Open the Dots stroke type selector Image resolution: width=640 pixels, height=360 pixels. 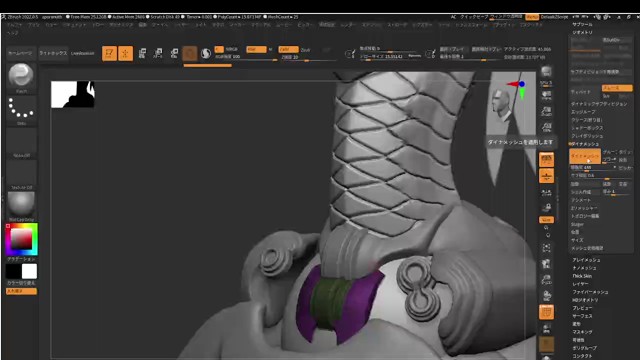(x=21, y=107)
